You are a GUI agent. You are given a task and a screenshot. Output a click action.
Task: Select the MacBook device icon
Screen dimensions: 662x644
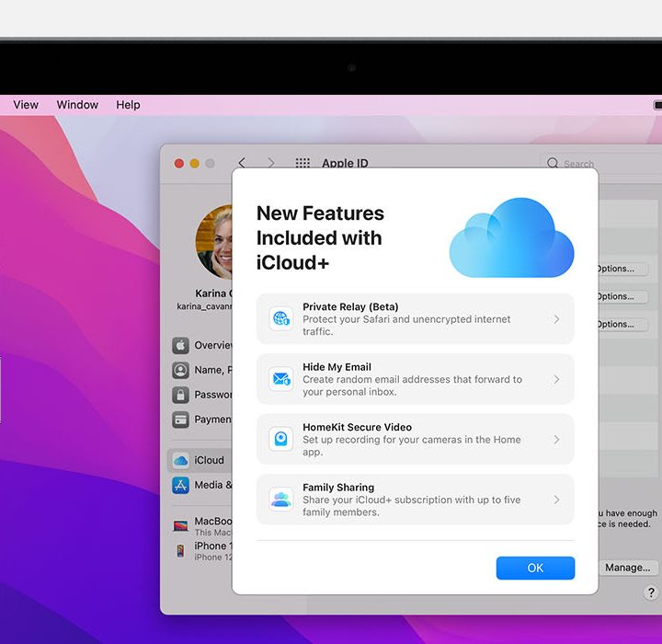pos(181,525)
